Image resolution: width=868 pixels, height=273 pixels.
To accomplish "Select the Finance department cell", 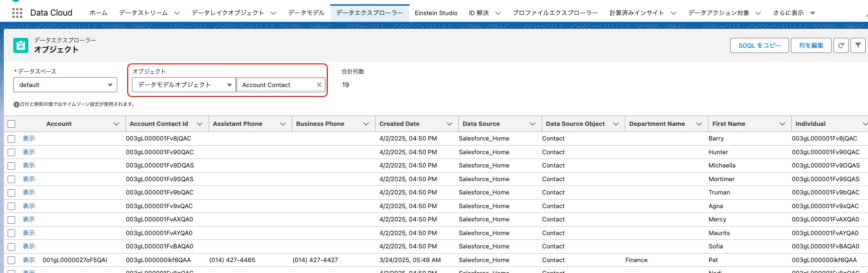I will click(636, 260).
